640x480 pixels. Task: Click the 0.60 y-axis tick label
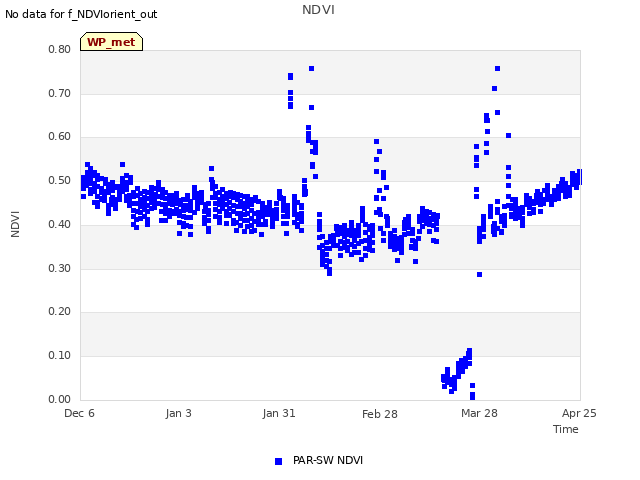point(60,137)
